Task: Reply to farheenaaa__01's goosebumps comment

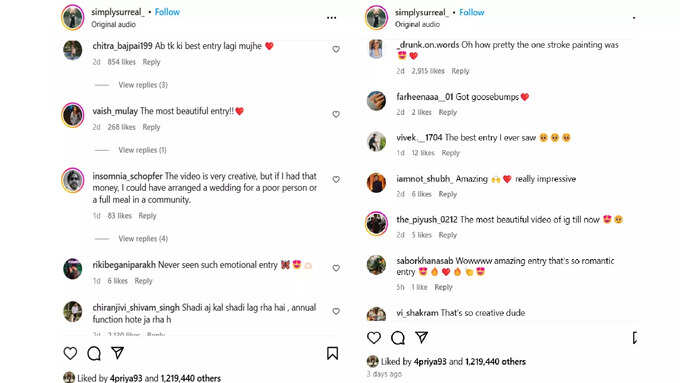Action: click(448, 112)
